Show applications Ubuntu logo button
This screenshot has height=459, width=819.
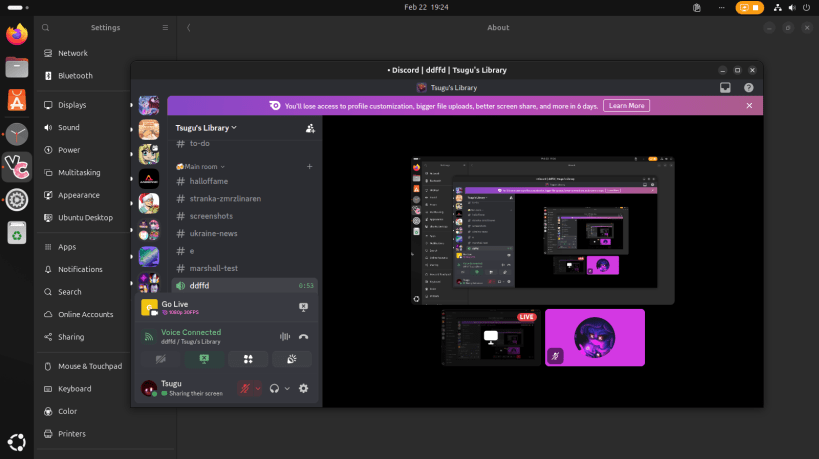17,442
